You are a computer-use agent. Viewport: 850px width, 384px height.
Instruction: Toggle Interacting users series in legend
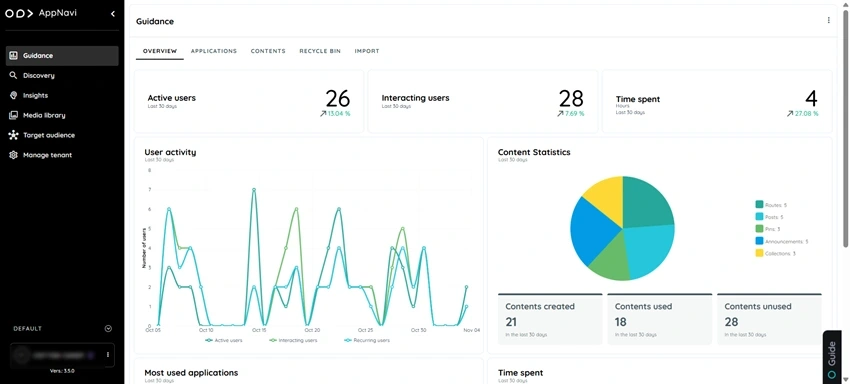click(x=293, y=341)
